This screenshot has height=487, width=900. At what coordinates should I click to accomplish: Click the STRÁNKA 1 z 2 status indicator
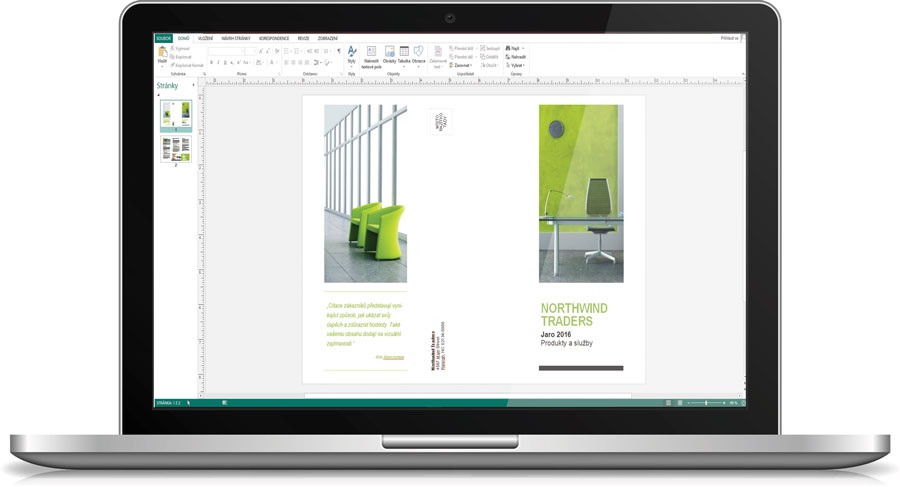[168, 403]
